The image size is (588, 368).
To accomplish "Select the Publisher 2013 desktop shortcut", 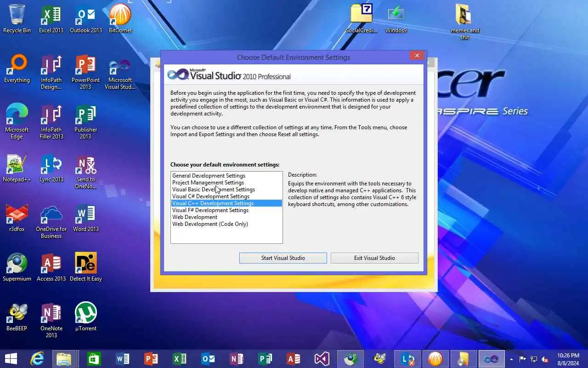I will [x=86, y=121].
